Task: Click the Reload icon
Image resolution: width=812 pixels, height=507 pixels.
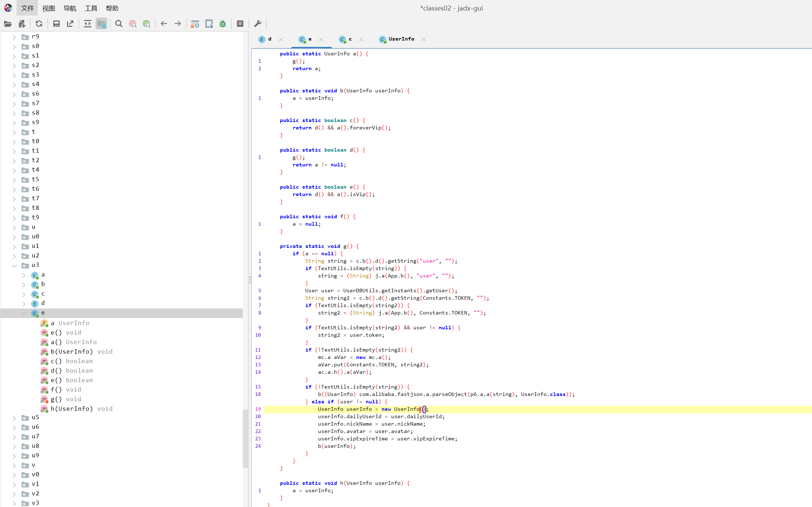Action: coord(39,24)
